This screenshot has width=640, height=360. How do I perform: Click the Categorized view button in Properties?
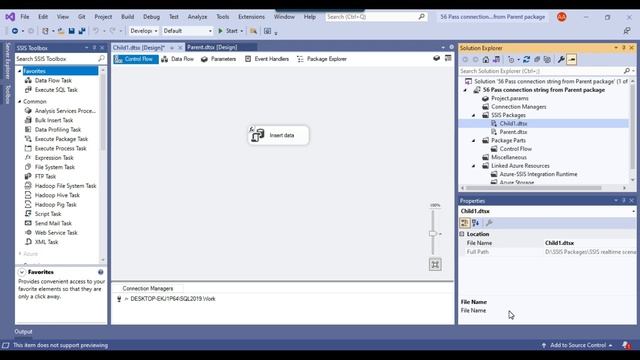click(464, 223)
